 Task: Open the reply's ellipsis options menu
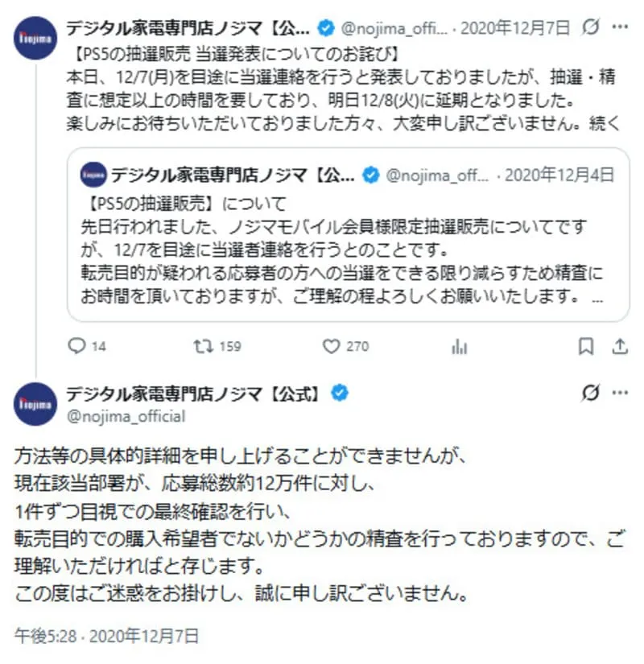pos(621,392)
